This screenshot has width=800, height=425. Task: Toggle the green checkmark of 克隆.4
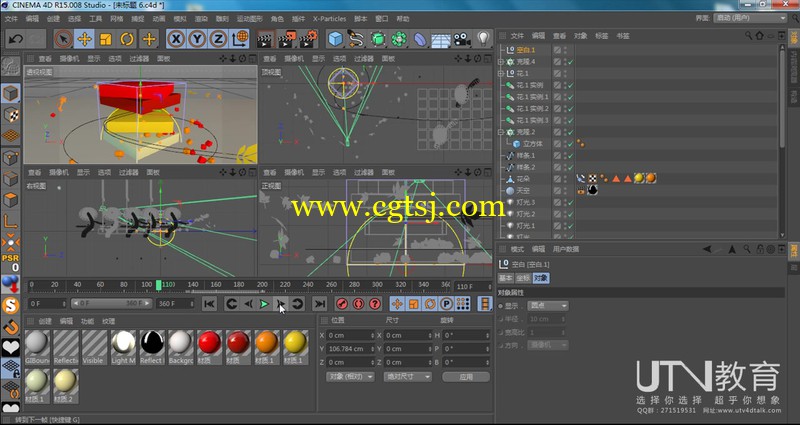point(570,62)
